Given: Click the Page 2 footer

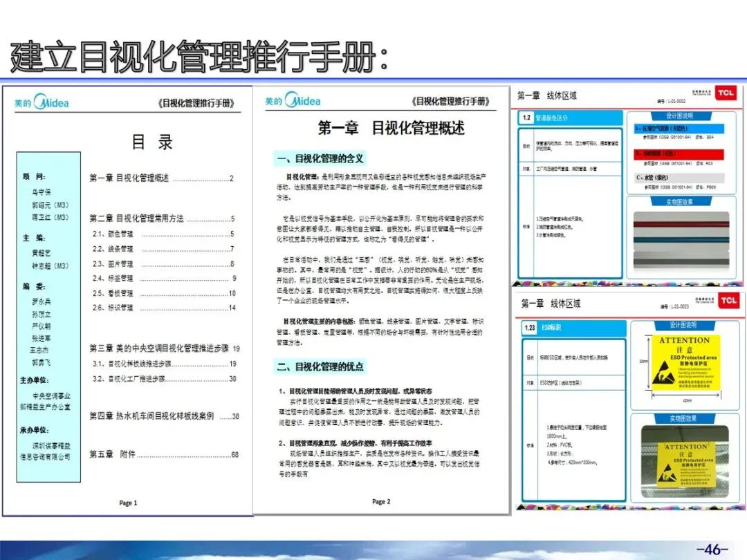Looking at the screenshot, I should click(x=381, y=501).
